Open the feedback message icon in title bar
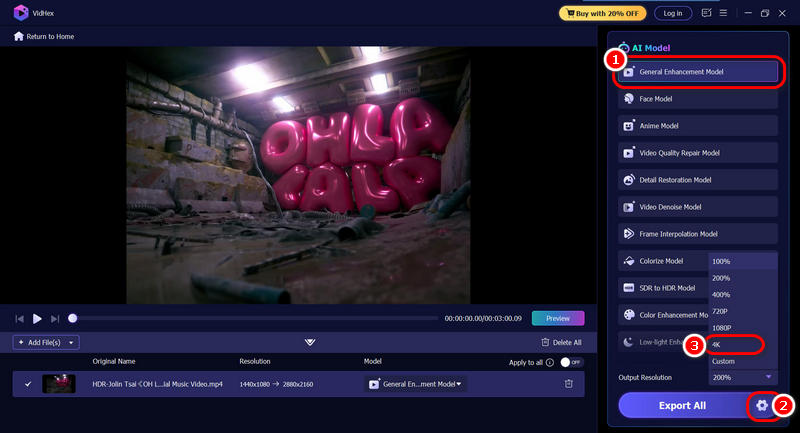 (x=707, y=13)
